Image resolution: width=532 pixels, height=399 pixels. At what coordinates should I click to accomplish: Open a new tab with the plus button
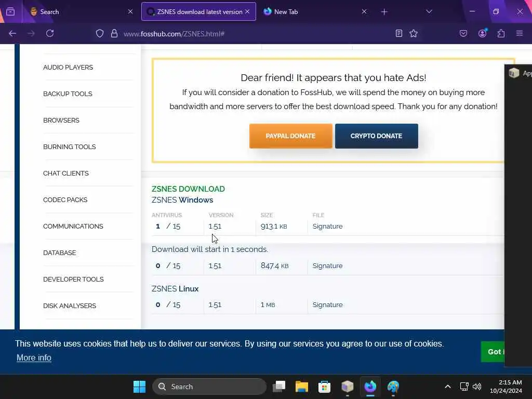384,12
